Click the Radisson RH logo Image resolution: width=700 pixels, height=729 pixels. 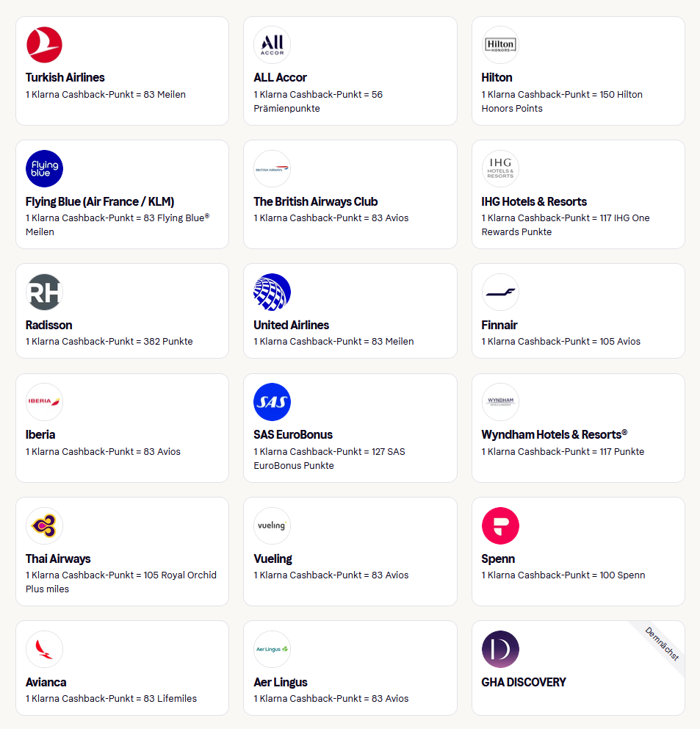click(44, 292)
